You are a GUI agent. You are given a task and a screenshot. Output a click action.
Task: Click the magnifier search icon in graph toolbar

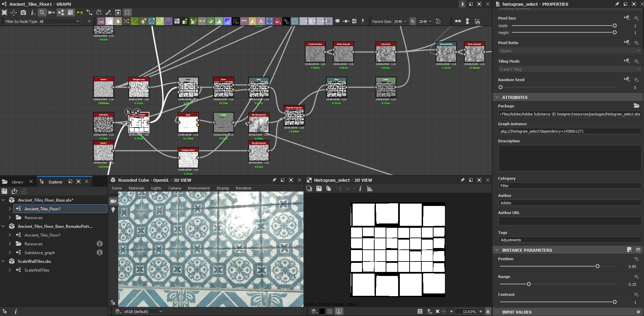[42, 12]
